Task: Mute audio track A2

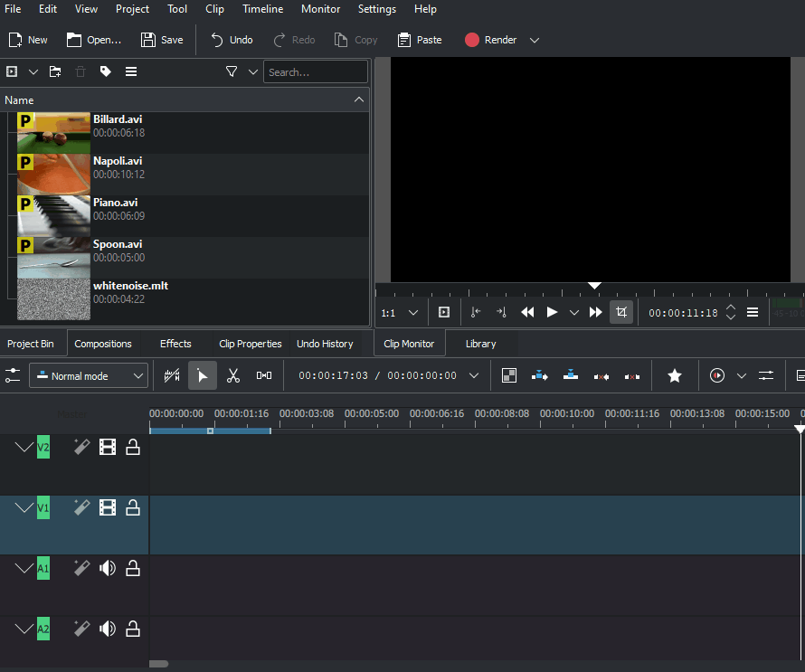Action: coord(108,629)
